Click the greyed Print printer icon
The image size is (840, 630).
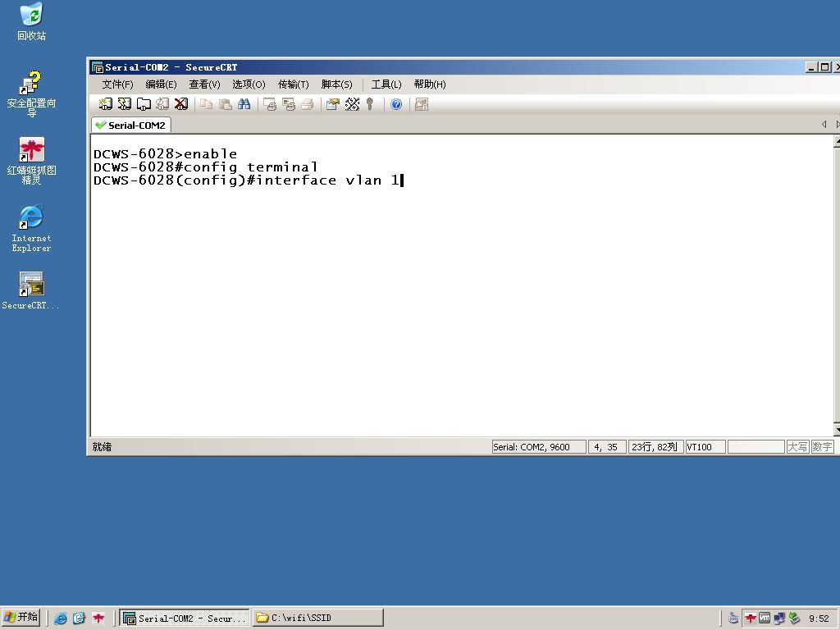coord(308,104)
